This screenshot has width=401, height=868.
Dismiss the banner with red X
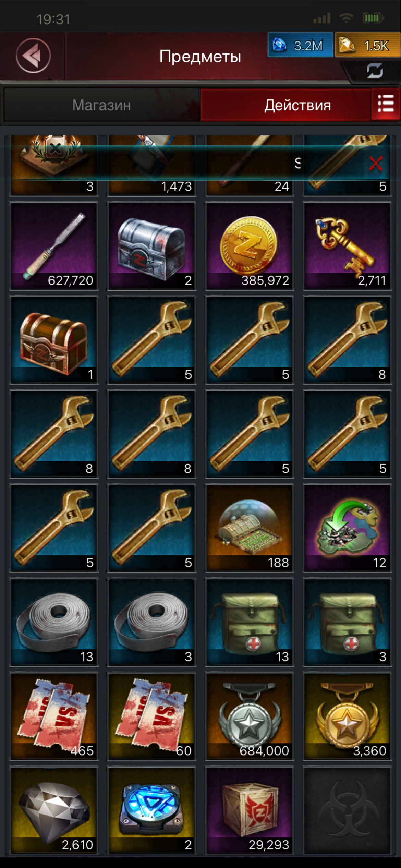coord(376,164)
